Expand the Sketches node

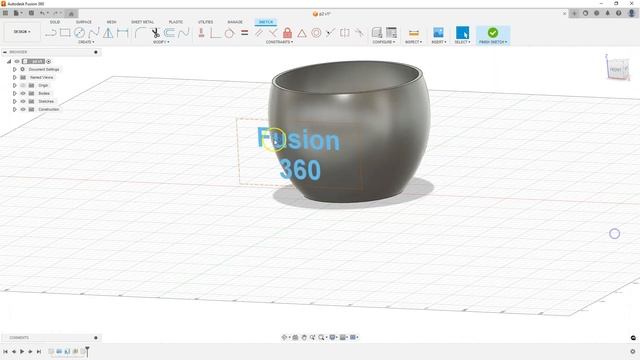point(15,101)
